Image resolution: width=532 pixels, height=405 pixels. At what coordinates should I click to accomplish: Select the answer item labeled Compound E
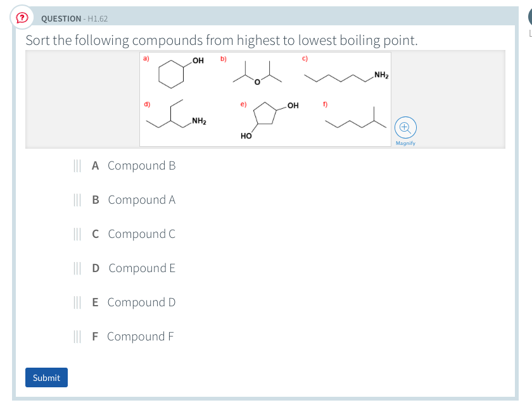[142, 268]
